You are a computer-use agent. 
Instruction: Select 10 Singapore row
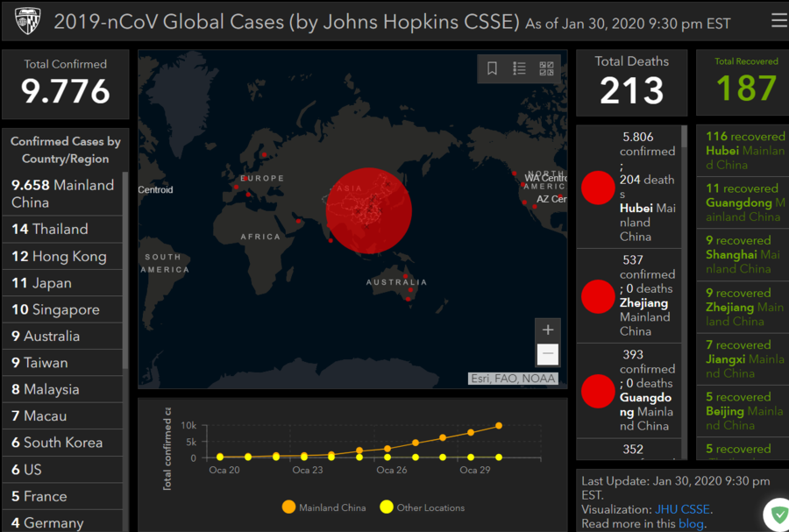[62, 309]
